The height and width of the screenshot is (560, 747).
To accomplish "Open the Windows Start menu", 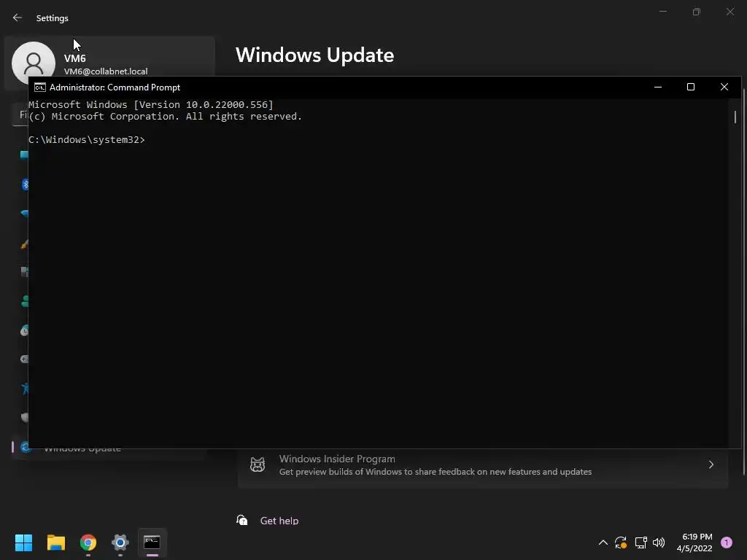I will 23,542.
